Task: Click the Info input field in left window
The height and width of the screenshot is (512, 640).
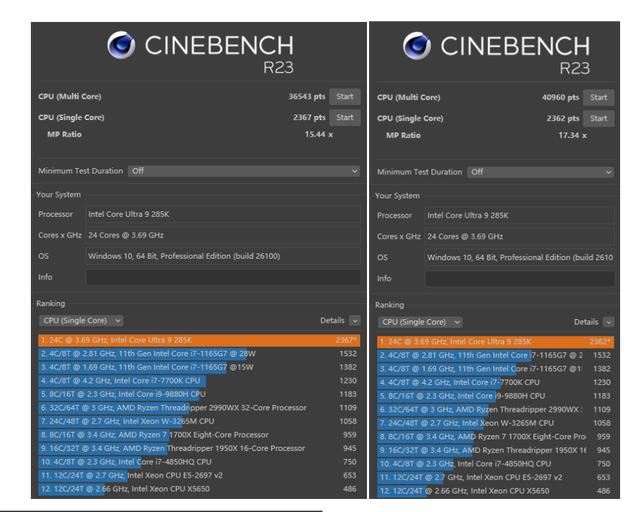Action: 223,277
